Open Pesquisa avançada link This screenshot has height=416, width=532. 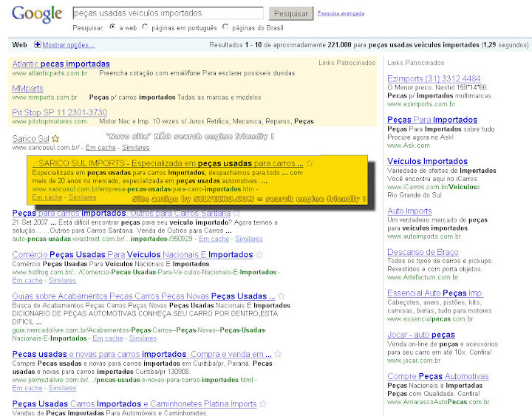tap(341, 13)
